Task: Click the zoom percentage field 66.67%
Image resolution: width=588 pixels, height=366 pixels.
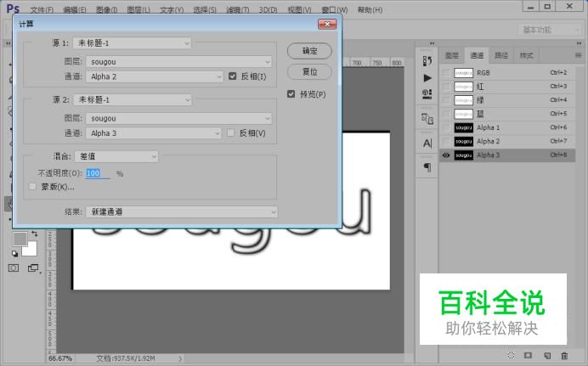Action: (x=60, y=358)
